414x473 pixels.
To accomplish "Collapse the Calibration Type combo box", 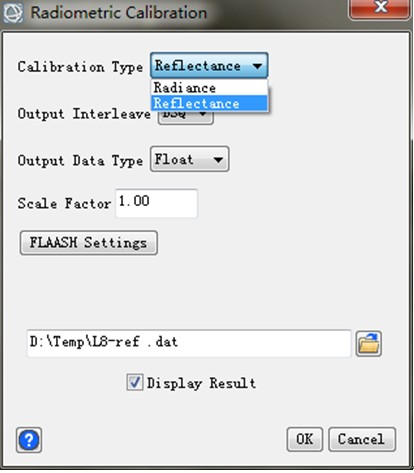I will click(x=209, y=66).
